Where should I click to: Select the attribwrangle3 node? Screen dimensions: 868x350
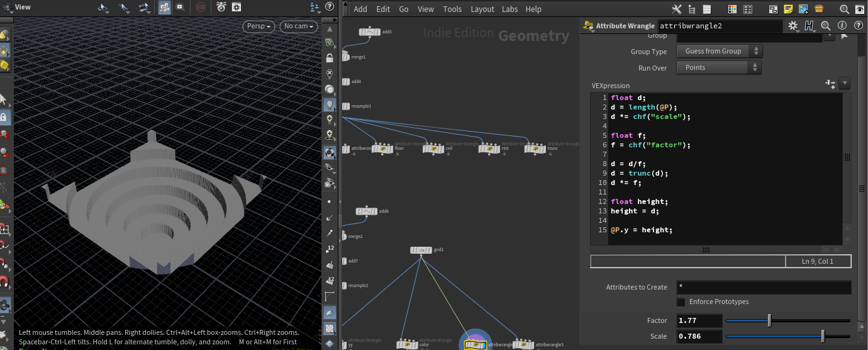pos(523,345)
